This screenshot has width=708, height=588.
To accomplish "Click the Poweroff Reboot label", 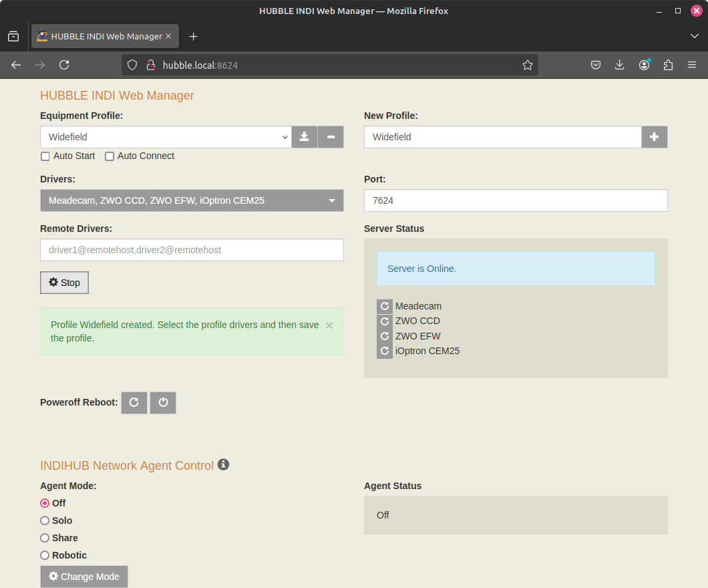I will pos(79,402).
